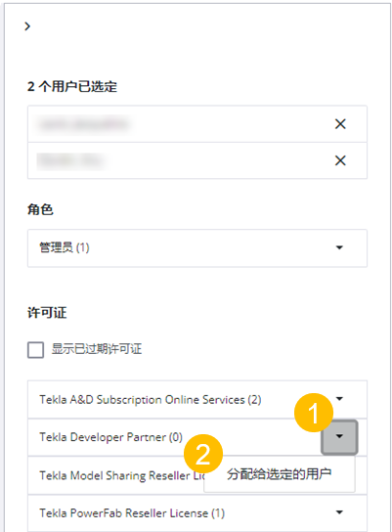The width and height of the screenshot is (392, 532).
Task: Expand the Tekla PowerFab Reseller License arrow
Action: click(339, 512)
